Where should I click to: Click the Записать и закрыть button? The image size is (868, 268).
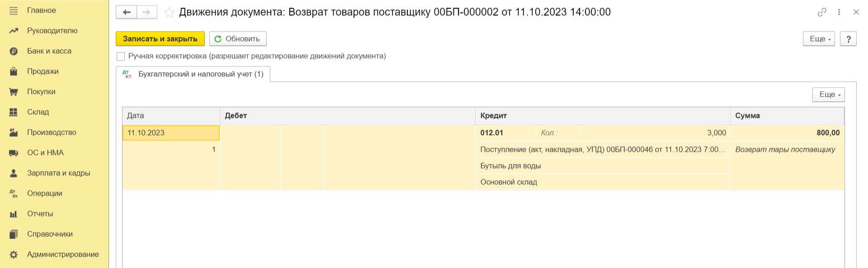[x=160, y=39]
